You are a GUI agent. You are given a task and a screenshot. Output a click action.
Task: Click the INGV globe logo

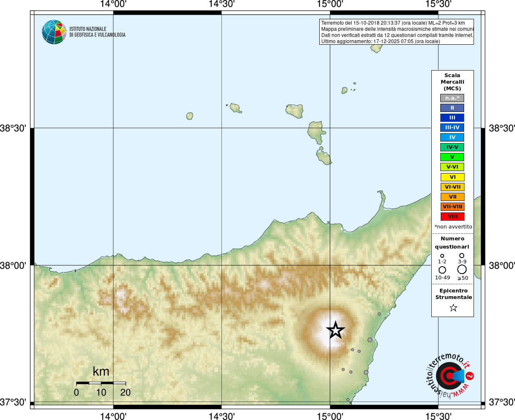point(54,32)
